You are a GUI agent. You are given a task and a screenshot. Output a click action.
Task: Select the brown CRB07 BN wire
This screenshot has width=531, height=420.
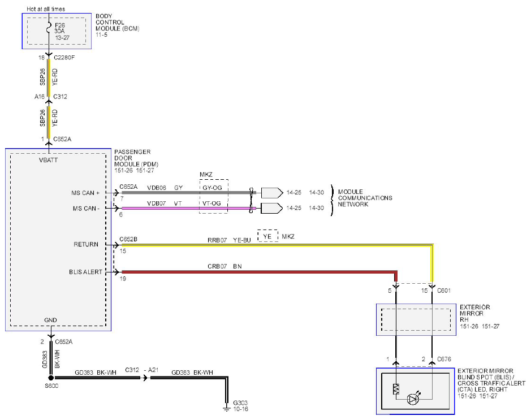click(x=260, y=272)
